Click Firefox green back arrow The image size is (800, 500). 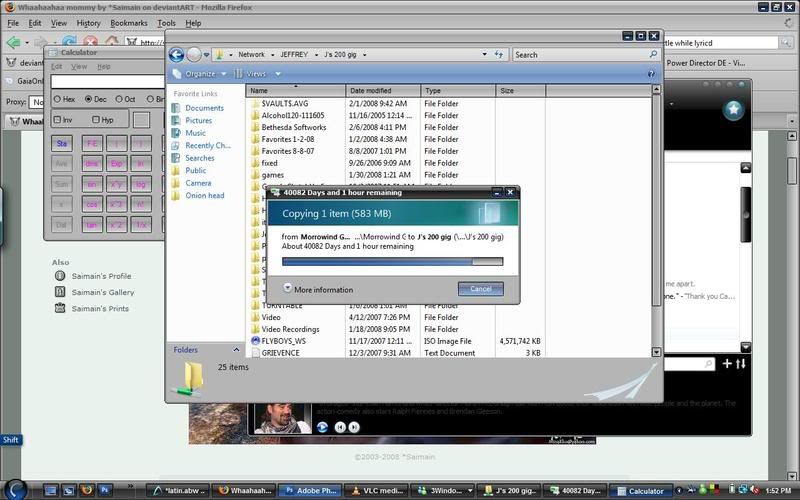[14, 42]
